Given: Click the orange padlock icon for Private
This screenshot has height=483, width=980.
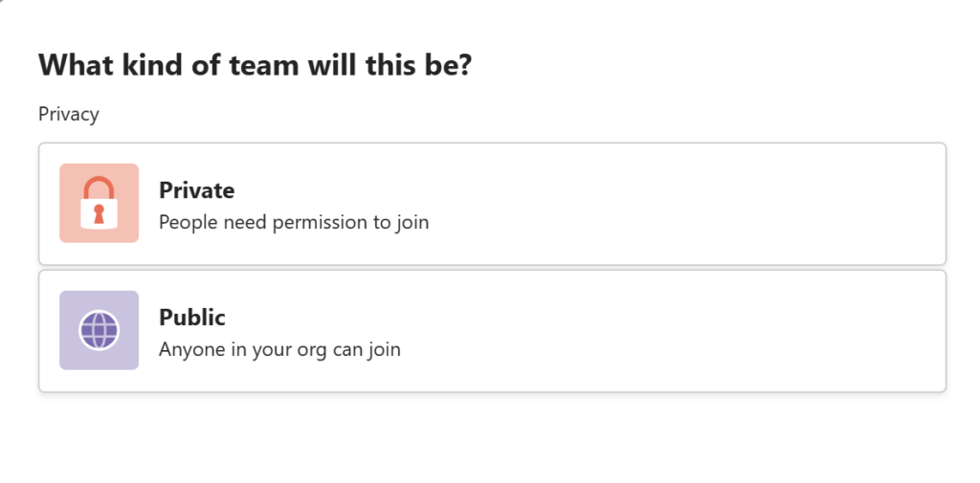Looking at the screenshot, I should pyautogui.click(x=99, y=203).
